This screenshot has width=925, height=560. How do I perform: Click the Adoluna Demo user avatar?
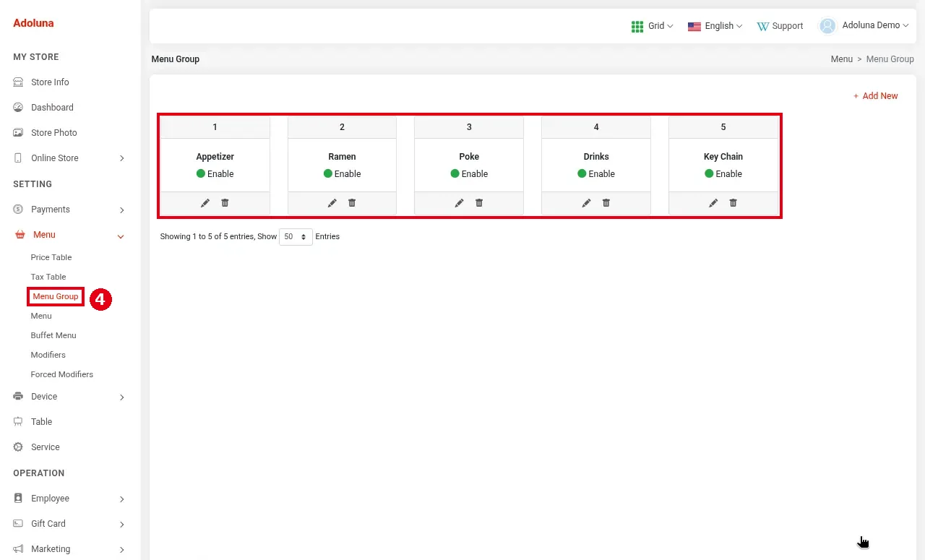pyautogui.click(x=827, y=26)
